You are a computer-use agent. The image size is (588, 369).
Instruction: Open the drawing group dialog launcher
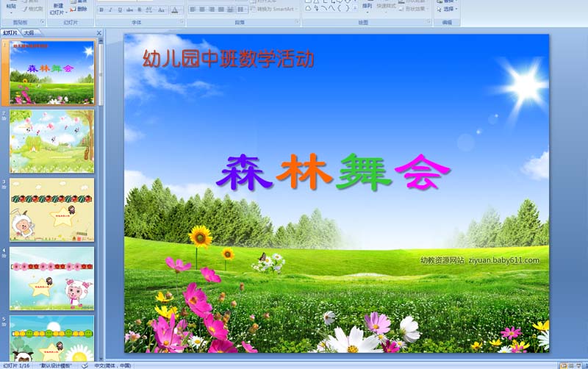429,22
